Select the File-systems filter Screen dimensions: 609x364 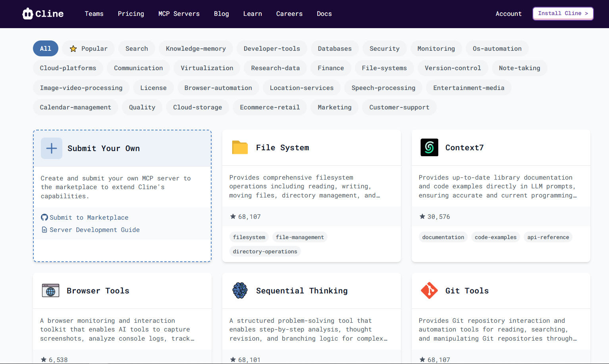(384, 68)
